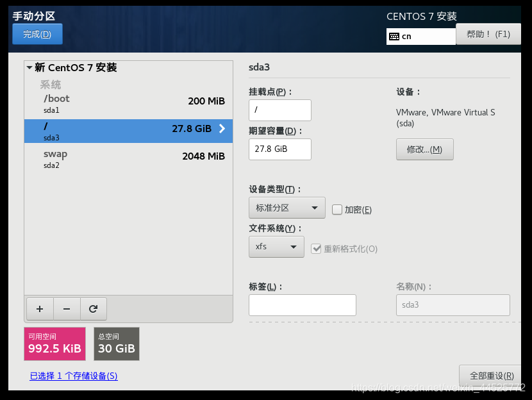Click the 期望容量(D) capacity field showing 27.8 GiB
The image size is (532, 400).
pyautogui.click(x=280, y=149)
